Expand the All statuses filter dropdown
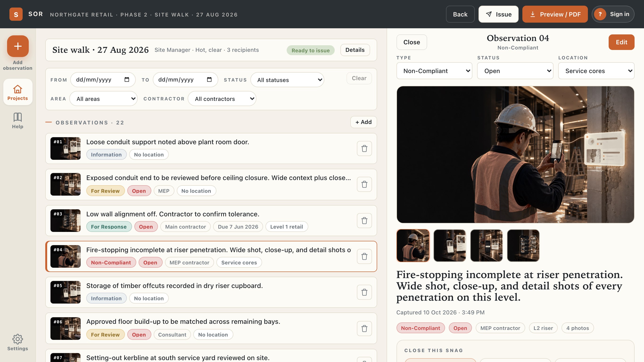Image resolution: width=644 pixels, height=362 pixels. pos(287,80)
